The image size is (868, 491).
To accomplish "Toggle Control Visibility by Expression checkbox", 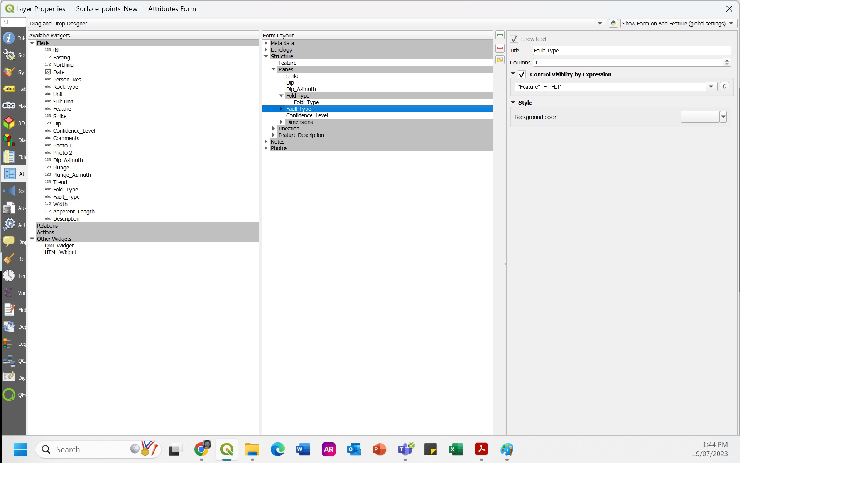I will [x=522, y=74].
